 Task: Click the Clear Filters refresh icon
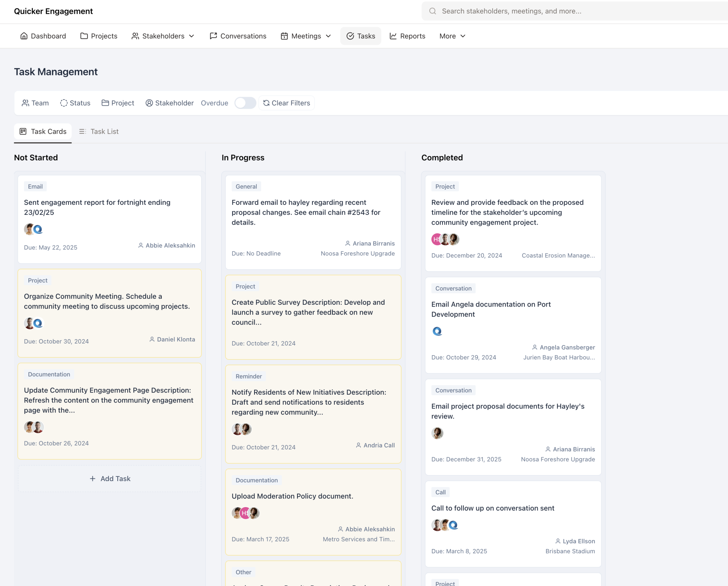coord(266,103)
